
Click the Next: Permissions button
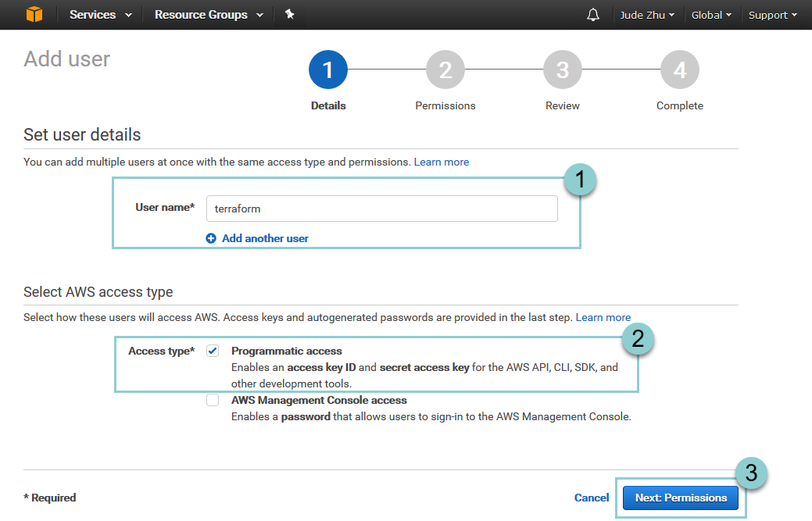(x=681, y=498)
